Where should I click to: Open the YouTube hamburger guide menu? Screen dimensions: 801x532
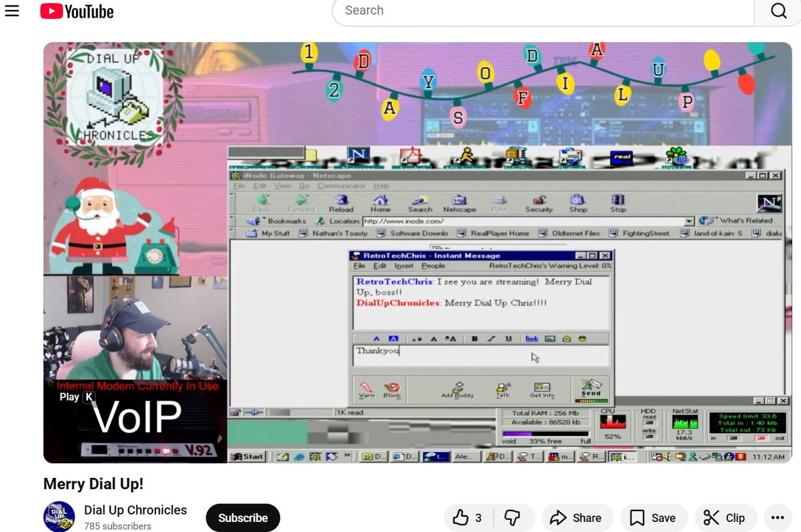12,11
